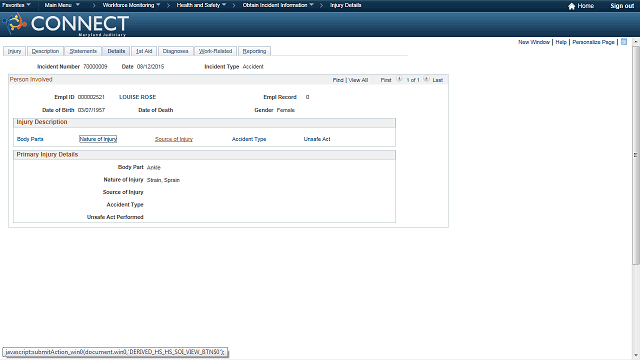Click the Body Part value Ankle

pyautogui.click(x=154, y=167)
